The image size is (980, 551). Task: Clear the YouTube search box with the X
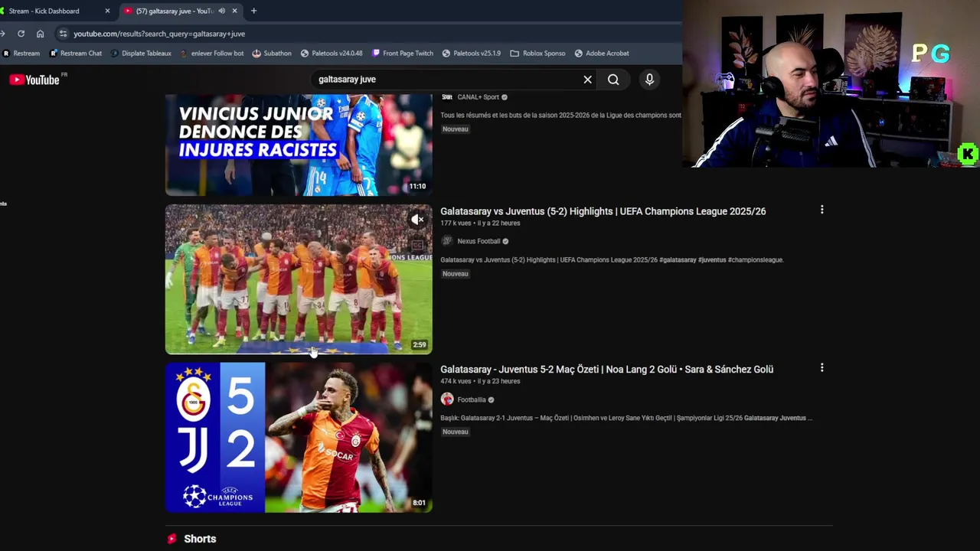pyautogui.click(x=587, y=80)
